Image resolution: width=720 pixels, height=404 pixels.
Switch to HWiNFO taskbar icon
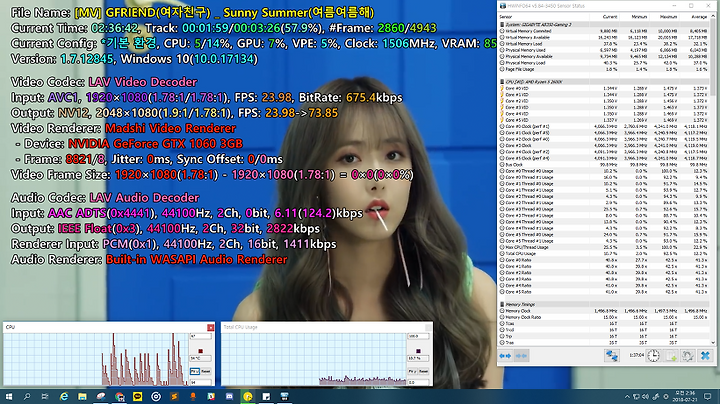[x=284, y=397]
